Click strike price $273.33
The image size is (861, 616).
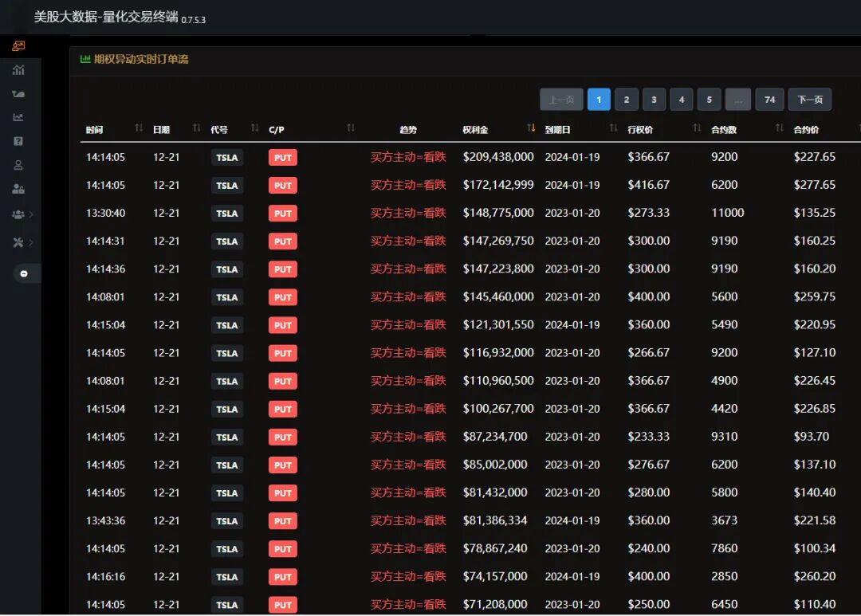pyautogui.click(x=648, y=213)
